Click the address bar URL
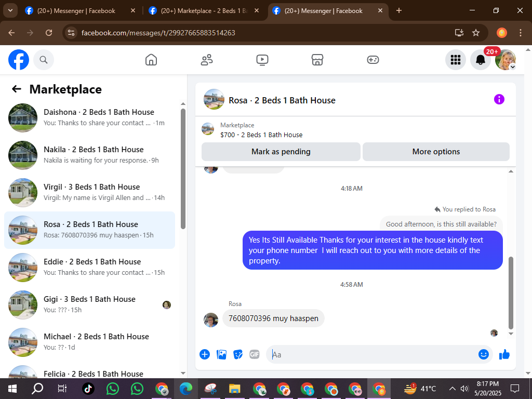This screenshot has width=532, height=399. (158, 33)
